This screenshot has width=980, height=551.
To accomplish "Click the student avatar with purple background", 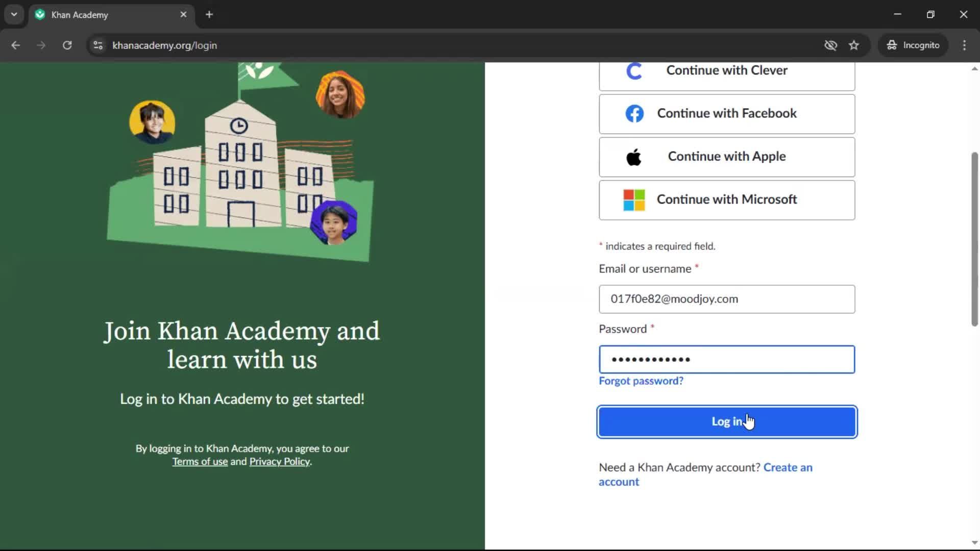I will coord(334,222).
